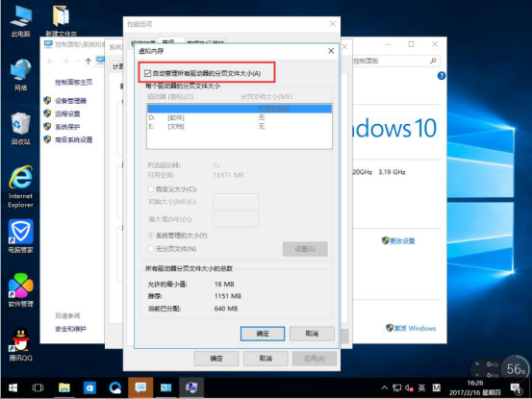The height and width of the screenshot is (399, 532).
Task: Close the 性能选项 dialog
Action: click(333, 24)
